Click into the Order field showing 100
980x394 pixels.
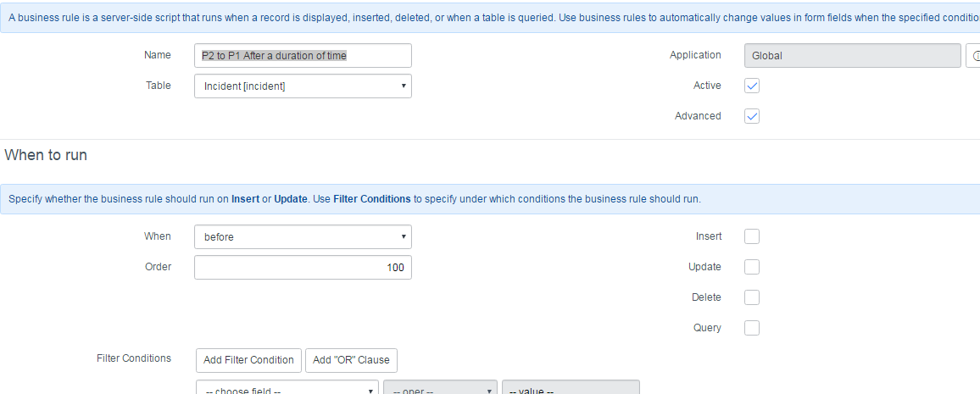tap(303, 267)
